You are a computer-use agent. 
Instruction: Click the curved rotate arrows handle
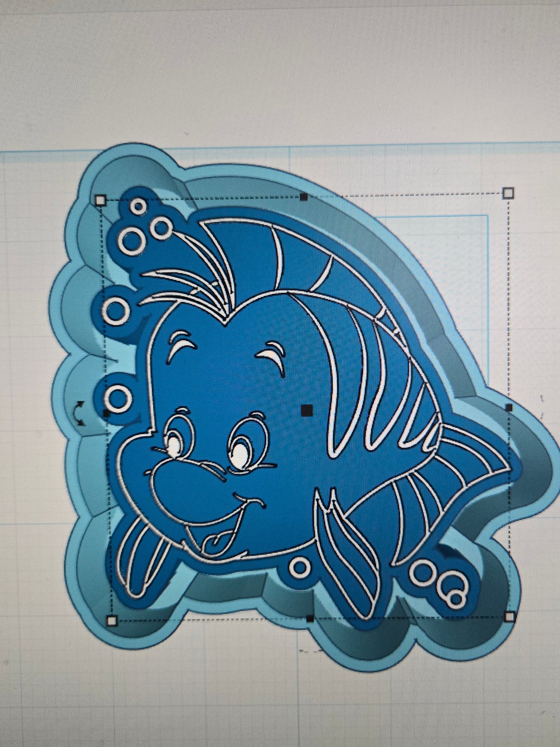(x=79, y=413)
